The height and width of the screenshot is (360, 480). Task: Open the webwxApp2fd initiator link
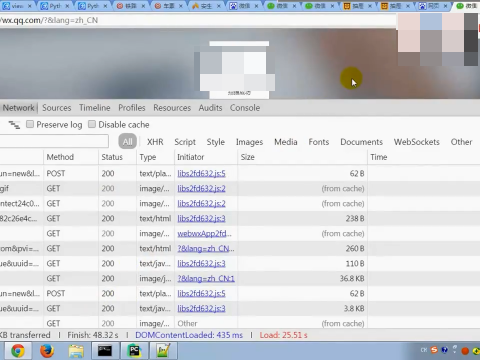click(204, 233)
